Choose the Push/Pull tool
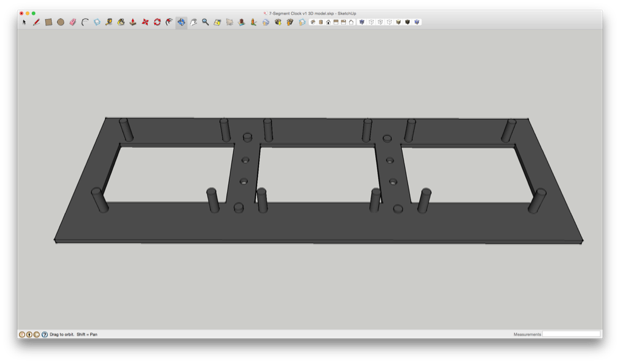The image size is (620, 363). (133, 22)
